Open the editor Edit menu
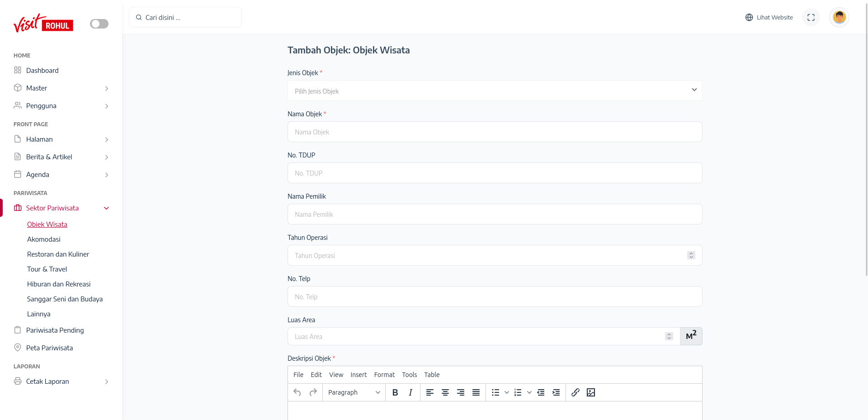 (316, 375)
